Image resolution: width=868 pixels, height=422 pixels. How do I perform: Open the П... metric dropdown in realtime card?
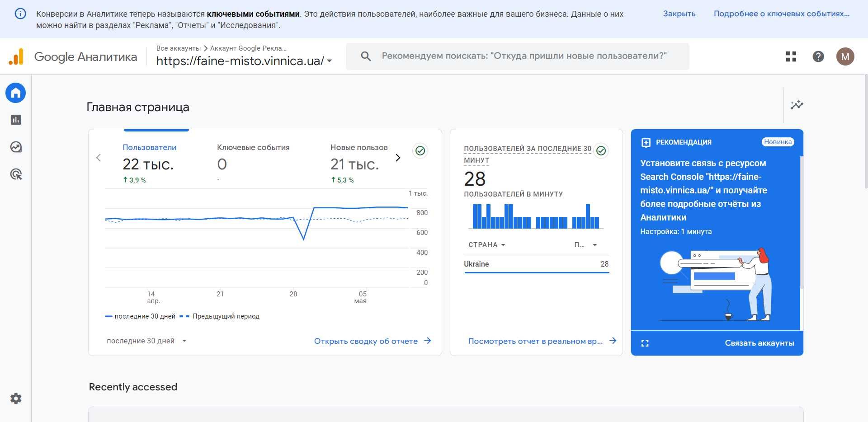586,245
